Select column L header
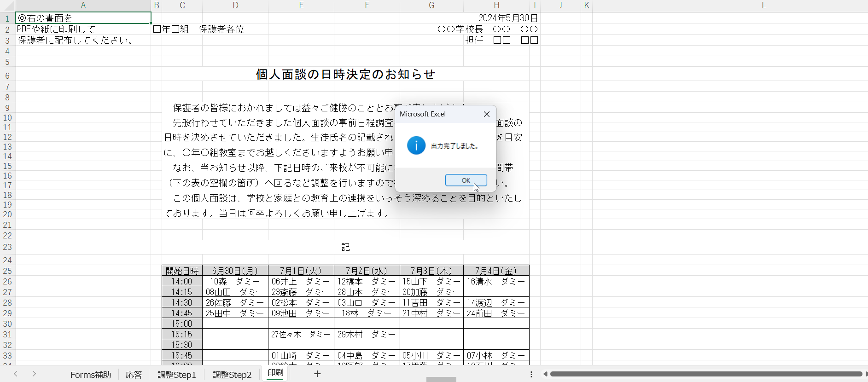The width and height of the screenshot is (868, 382). pos(763,6)
